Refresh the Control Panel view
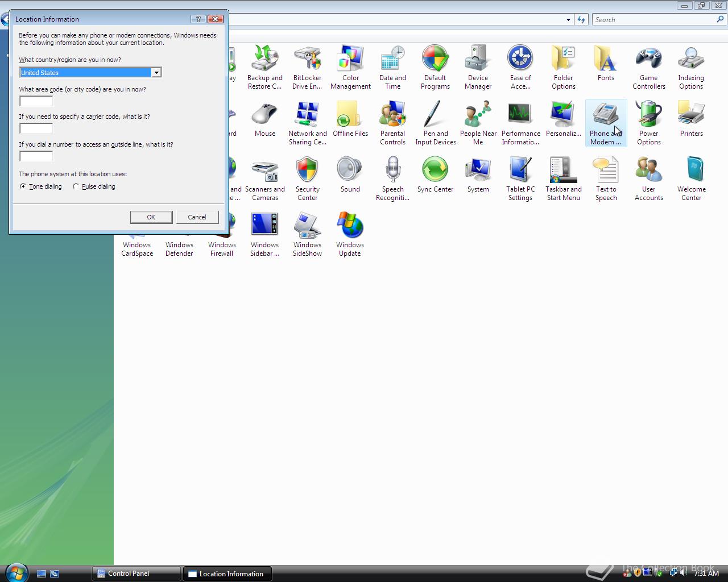The width and height of the screenshot is (728, 582). pyautogui.click(x=581, y=20)
